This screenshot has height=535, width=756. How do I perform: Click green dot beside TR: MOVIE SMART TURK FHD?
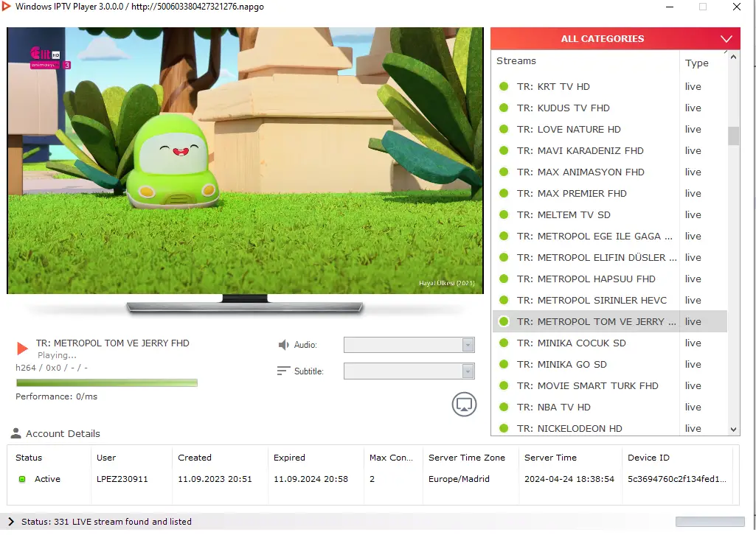[x=504, y=385]
